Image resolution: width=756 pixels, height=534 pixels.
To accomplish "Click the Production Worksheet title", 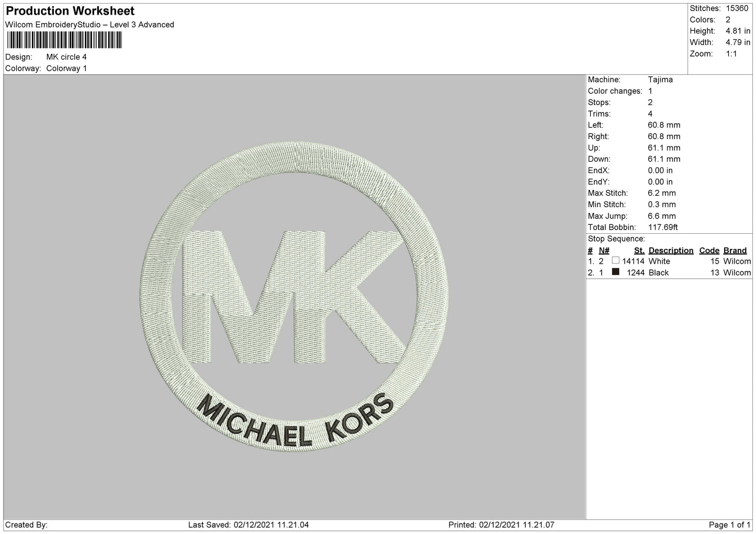I will (x=70, y=11).
